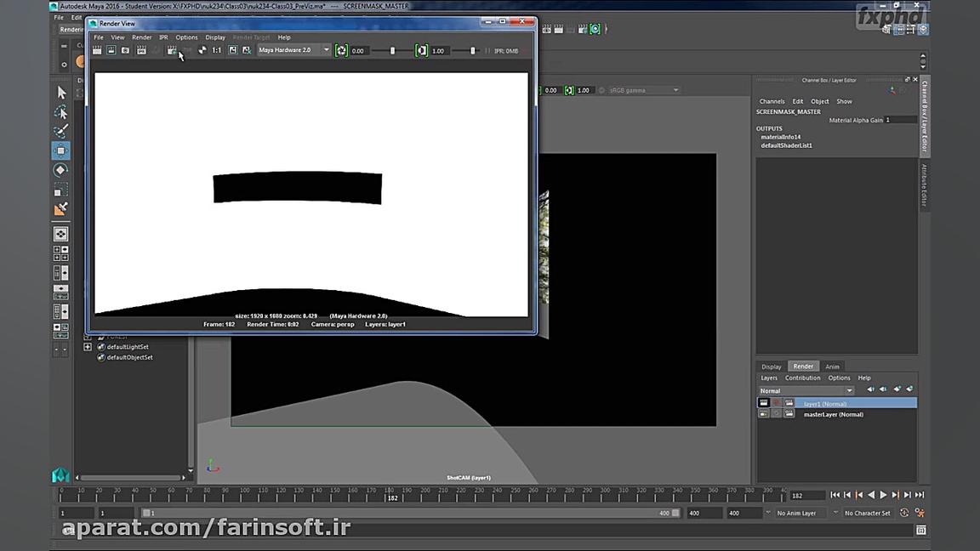Switch to the Display tab in Layer Editor
The height and width of the screenshot is (551, 980).
[x=771, y=366]
